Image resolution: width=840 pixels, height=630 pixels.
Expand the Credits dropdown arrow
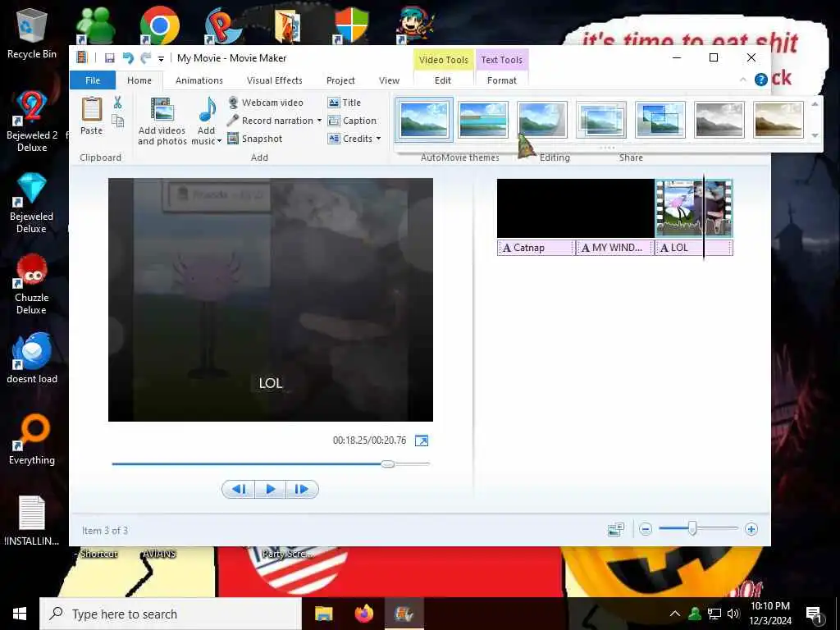point(379,139)
